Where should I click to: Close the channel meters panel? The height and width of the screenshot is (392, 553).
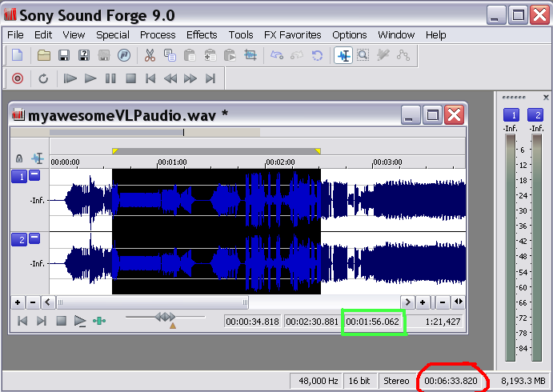546,98
